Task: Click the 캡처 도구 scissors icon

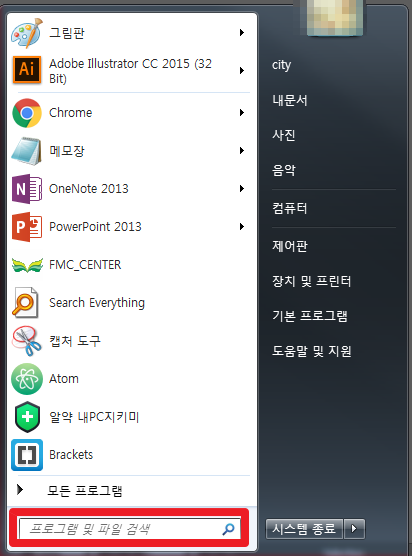Action: tap(26, 341)
